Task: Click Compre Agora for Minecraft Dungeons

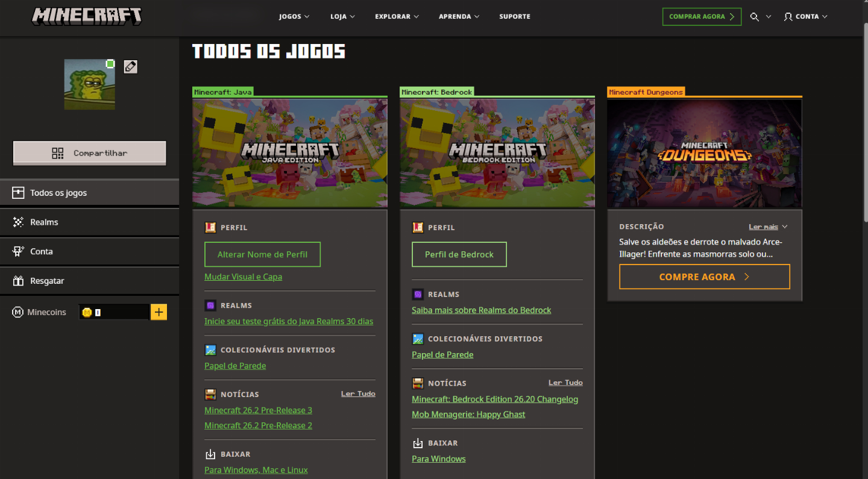Action: click(705, 277)
